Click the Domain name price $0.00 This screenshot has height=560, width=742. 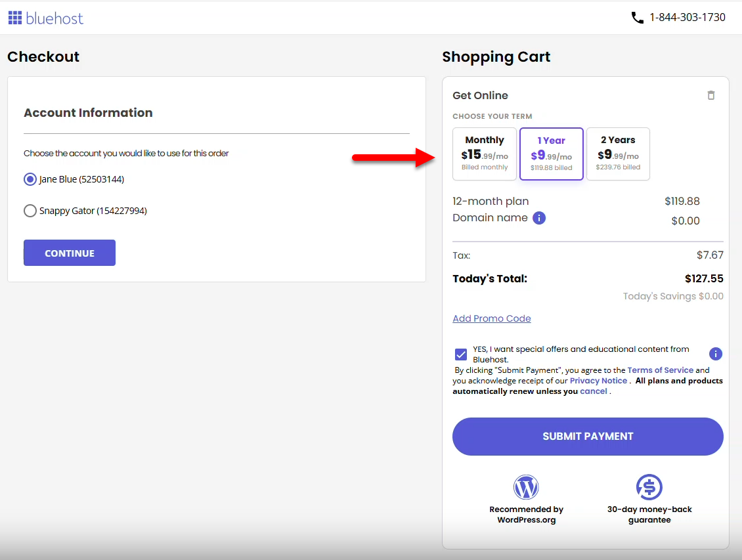[686, 221]
